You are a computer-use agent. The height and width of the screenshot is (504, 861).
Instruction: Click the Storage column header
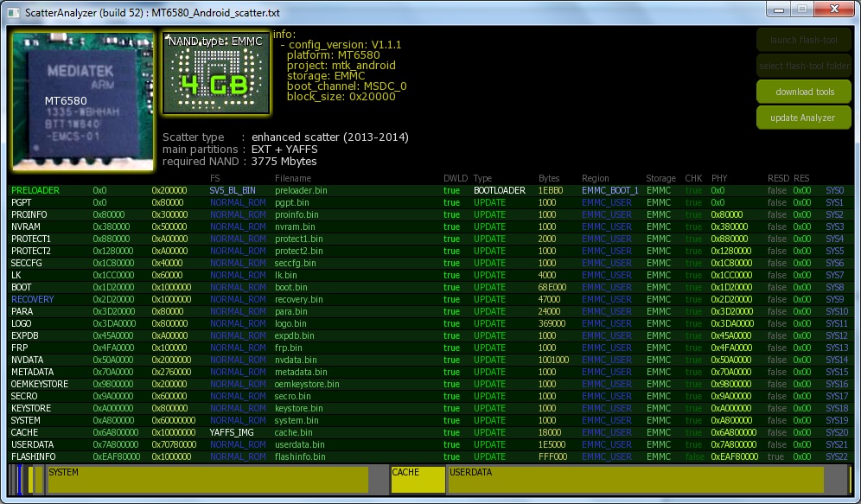pos(660,178)
